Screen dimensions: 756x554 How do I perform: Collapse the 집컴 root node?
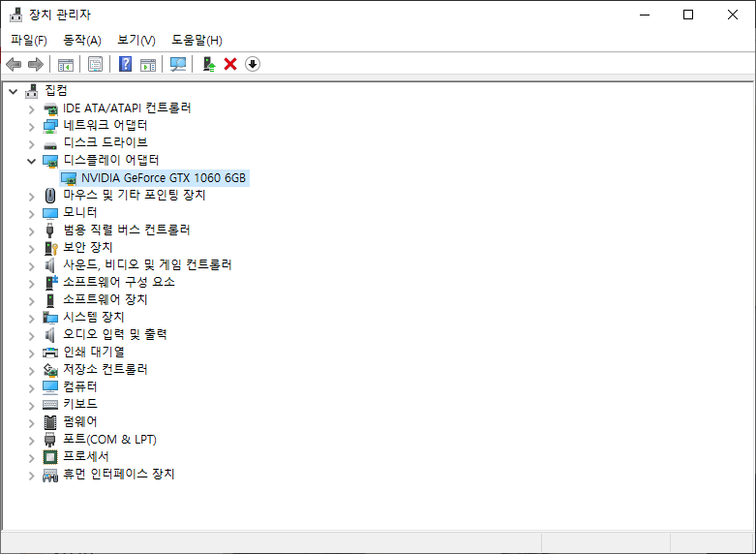(14, 91)
